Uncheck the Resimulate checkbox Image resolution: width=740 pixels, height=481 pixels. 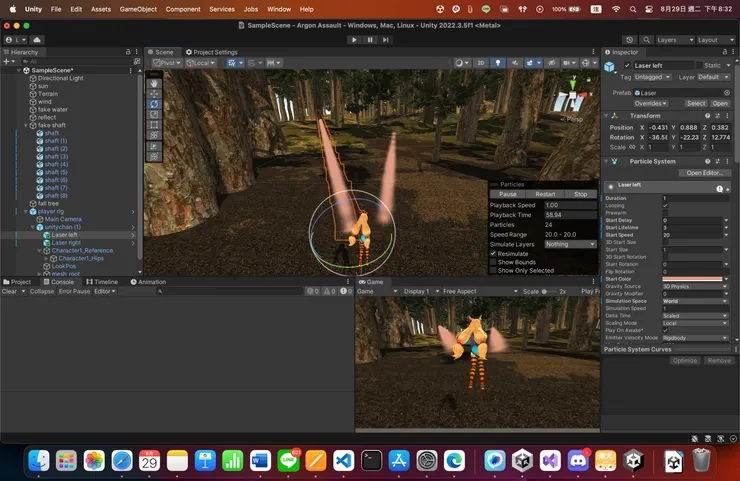click(x=493, y=253)
